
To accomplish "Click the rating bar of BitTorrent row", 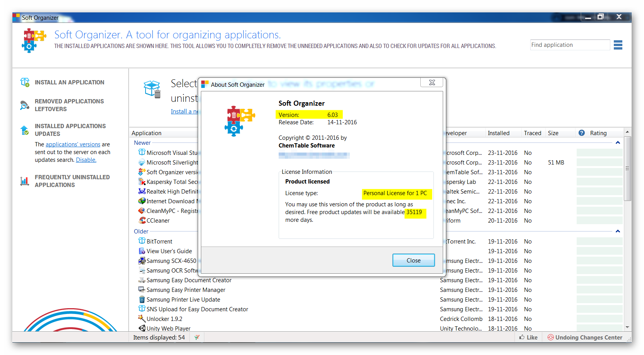I will click(x=599, y=241).
